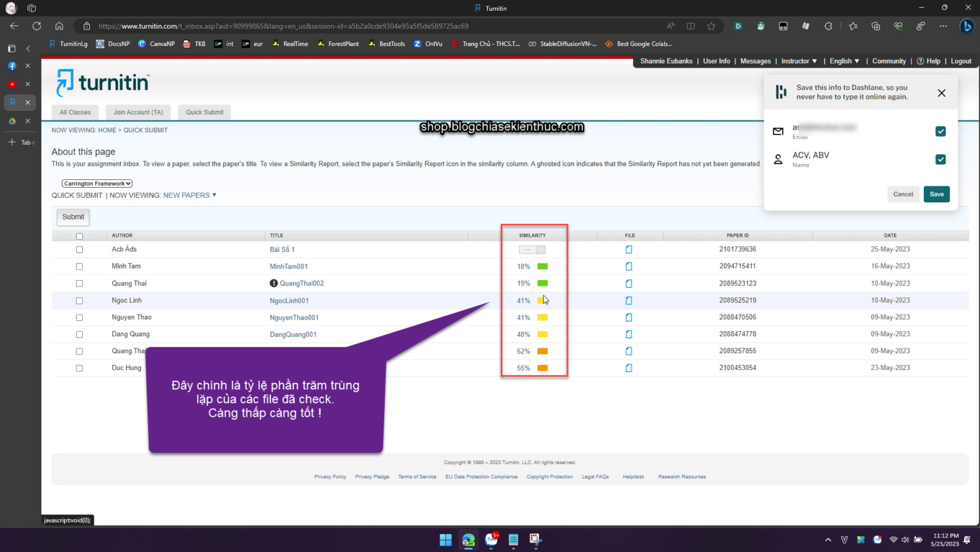Click the turnitin logo
The height and width of the screenshot is (552, 980).
click(x=103, y=83)
